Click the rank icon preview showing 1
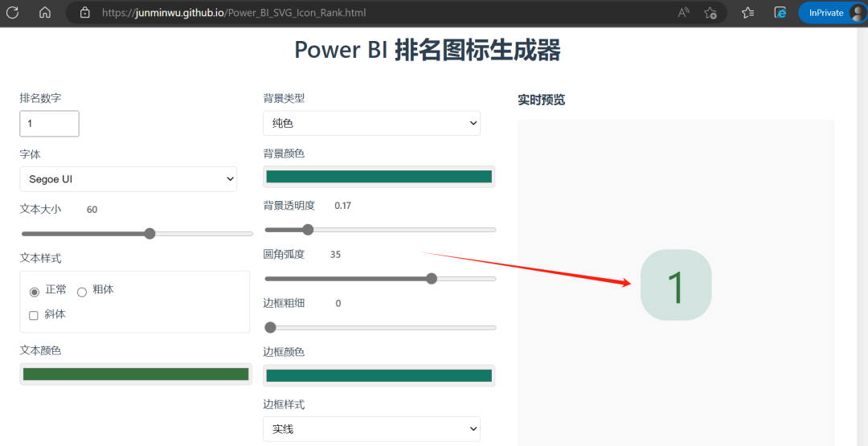The height and width of the screenshot is (446, 868). point(676,285)
